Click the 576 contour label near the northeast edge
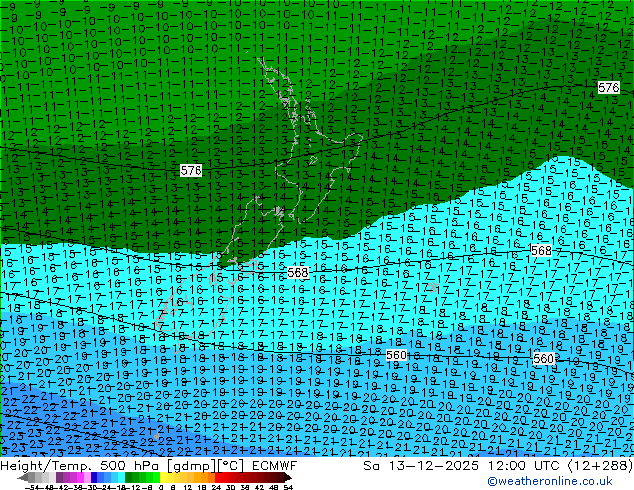This screenshot has height=490, width=634. click(609, 87)
